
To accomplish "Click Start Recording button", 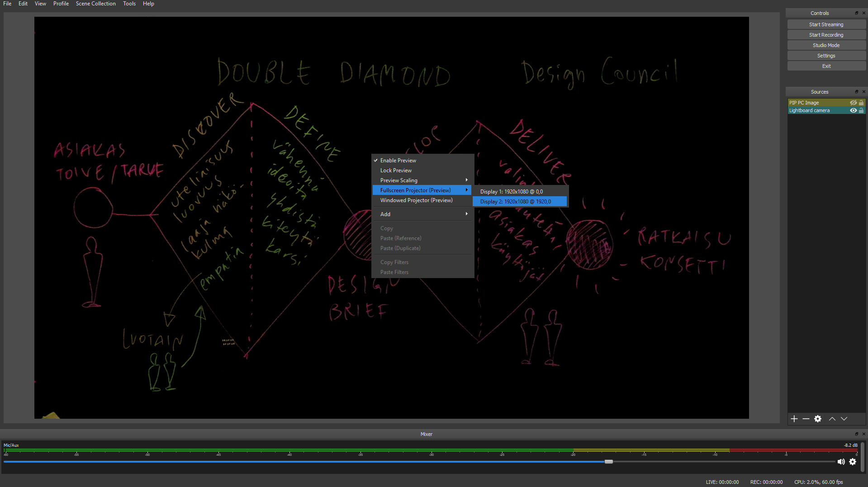I will tap(826, 35).
